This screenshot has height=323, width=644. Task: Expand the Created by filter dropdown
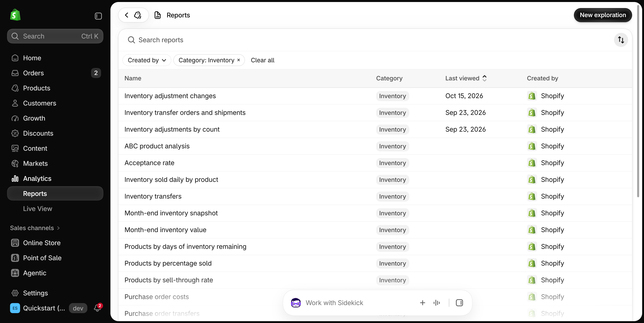pyautogui.click(x=147, y=60)
